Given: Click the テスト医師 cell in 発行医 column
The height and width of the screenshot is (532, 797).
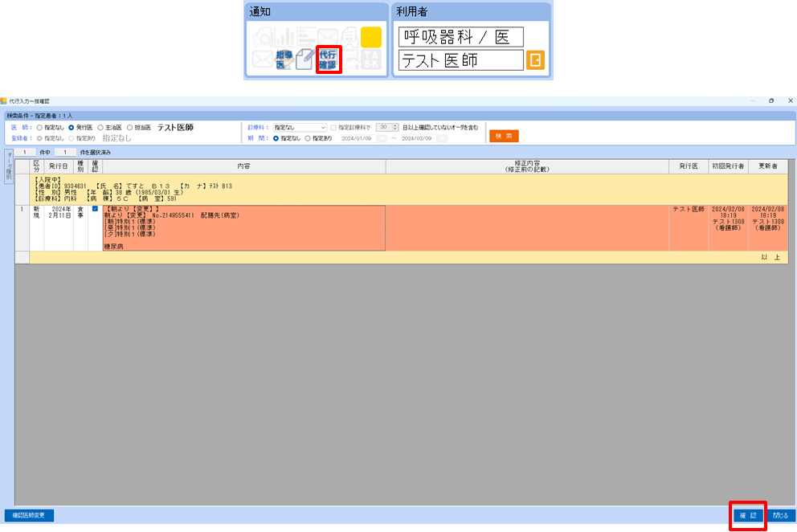Looking at the screenshot, I should tap(689, 228).
